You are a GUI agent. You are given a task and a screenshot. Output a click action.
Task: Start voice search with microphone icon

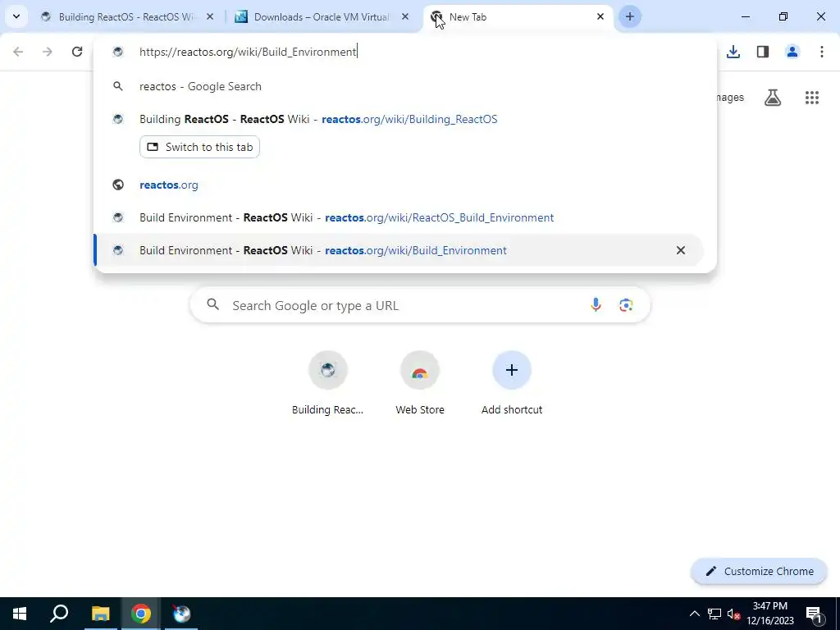point(596,305)
